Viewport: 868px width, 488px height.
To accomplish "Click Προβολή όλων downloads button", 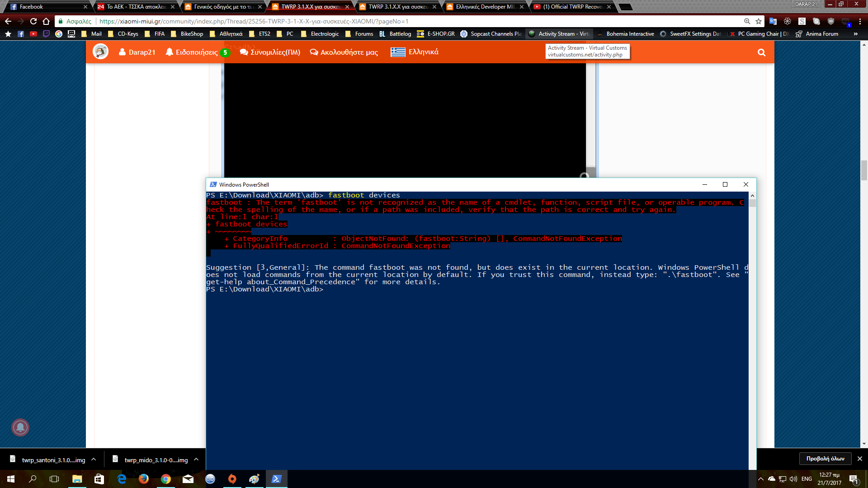I will pyautogui.click(x=825, y=459).
